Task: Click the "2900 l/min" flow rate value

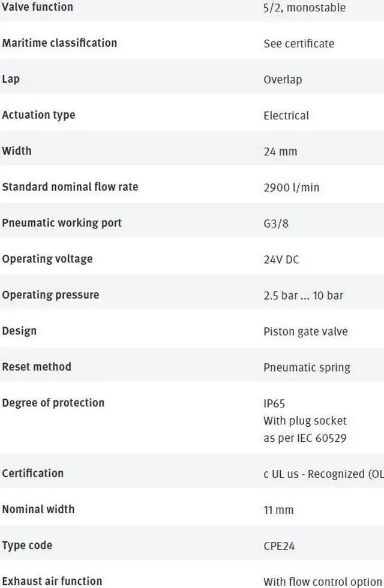Action: [292, 187]
